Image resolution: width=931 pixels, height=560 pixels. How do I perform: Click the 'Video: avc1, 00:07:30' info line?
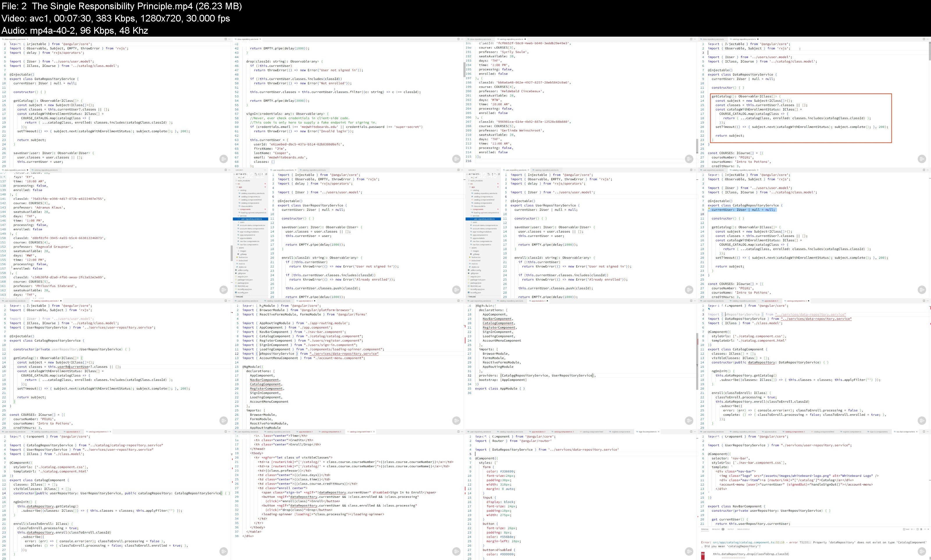click(116, 18)
